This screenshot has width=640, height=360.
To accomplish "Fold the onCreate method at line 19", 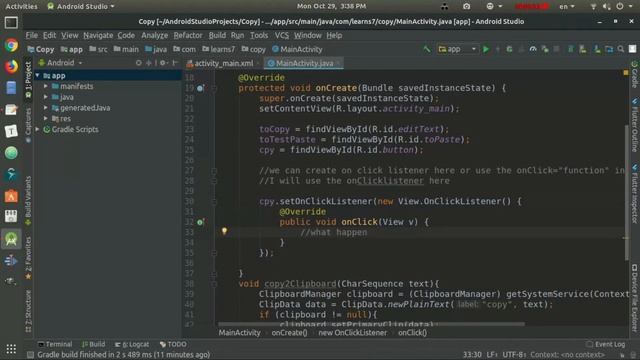I will click(x=214, y=88).
